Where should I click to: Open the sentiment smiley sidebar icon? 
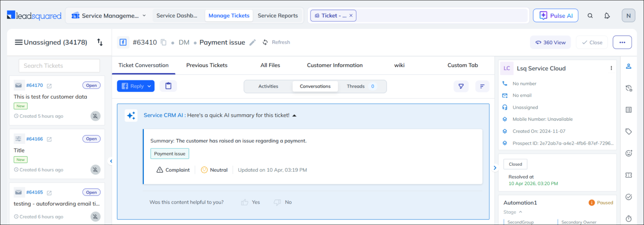click(x=629, y=153)
